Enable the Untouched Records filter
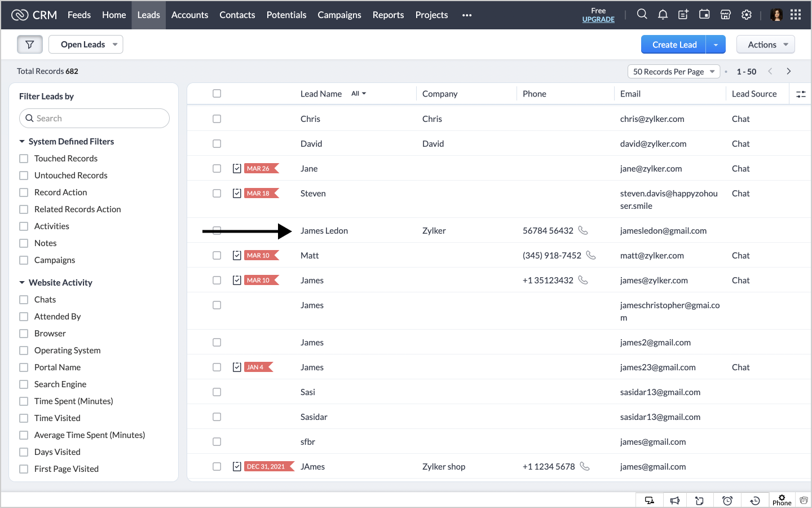 tap(24, 176)
